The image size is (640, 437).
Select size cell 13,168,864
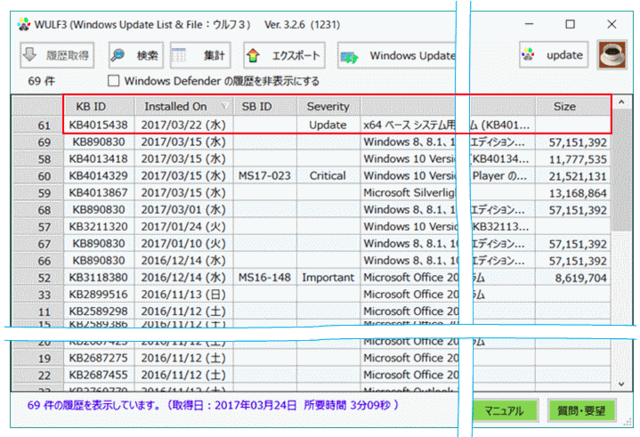point(573,193)
